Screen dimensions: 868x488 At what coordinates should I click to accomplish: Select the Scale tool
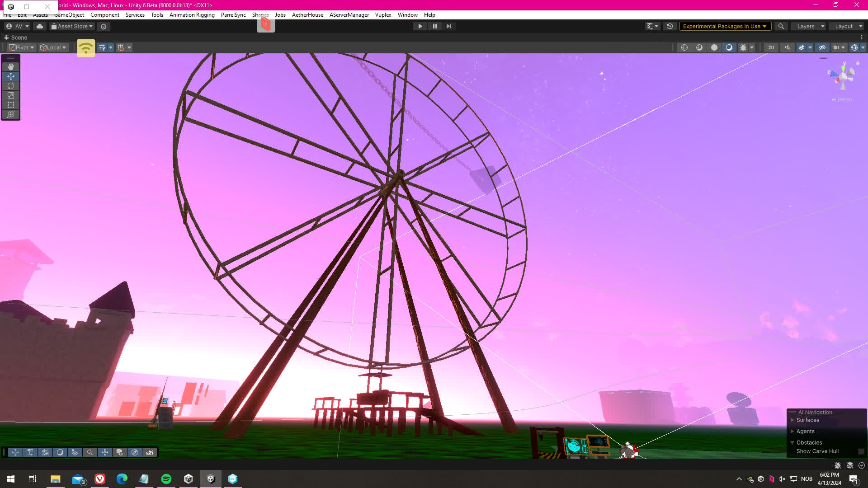coord(11,95)
